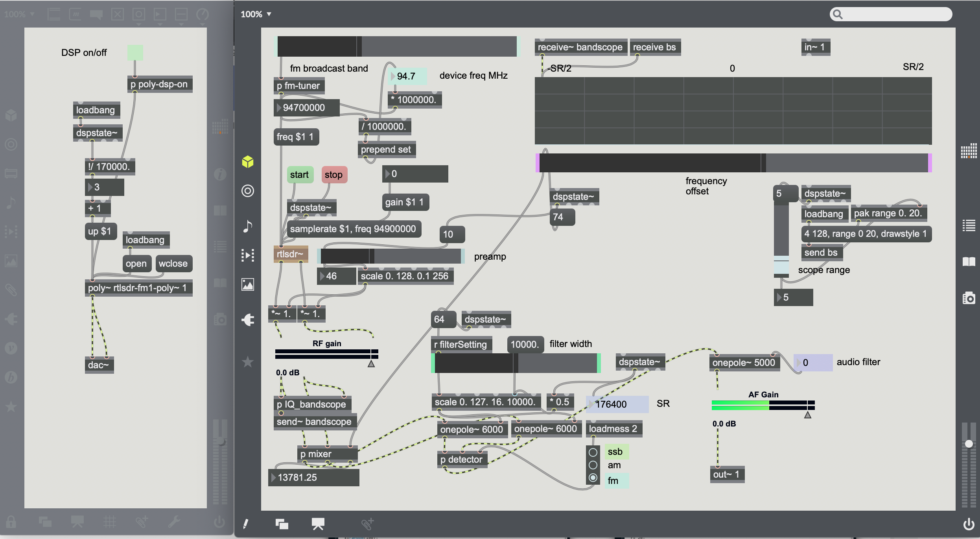Screen dimensions: 980x539
Task: Click the 46 preamp number box
Action: point(336,276)
